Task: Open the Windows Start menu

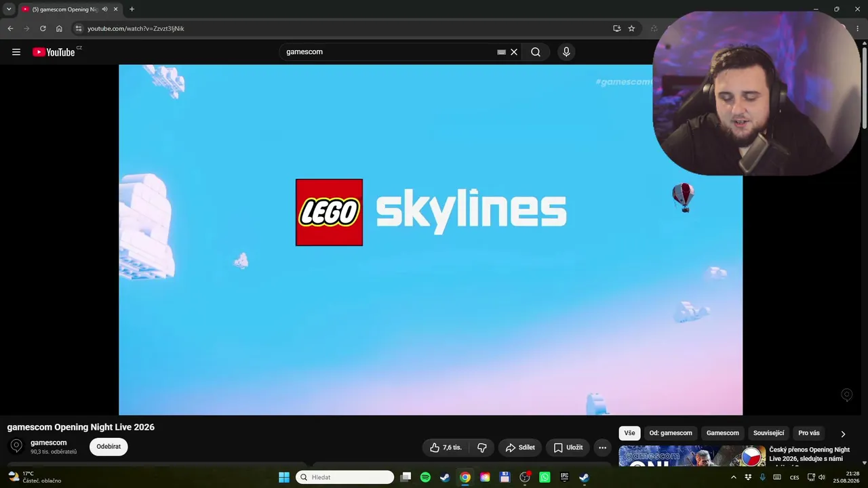Action: point(284,477)
